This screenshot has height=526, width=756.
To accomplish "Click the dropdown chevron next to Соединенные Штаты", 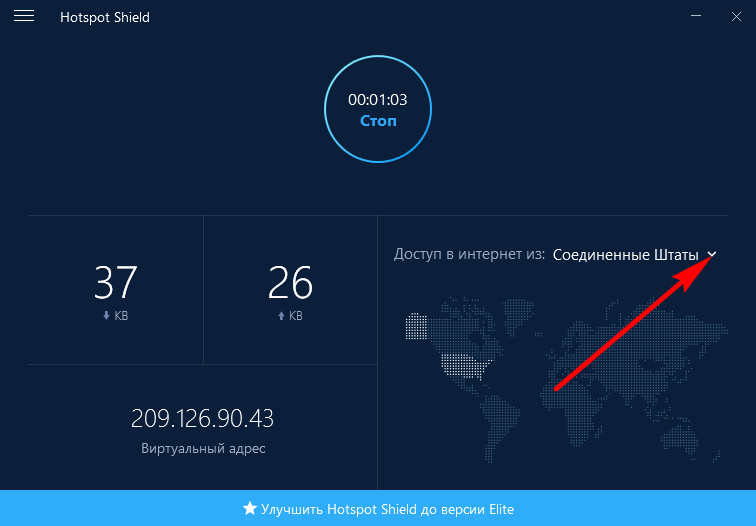I will (x=712, y=254).
